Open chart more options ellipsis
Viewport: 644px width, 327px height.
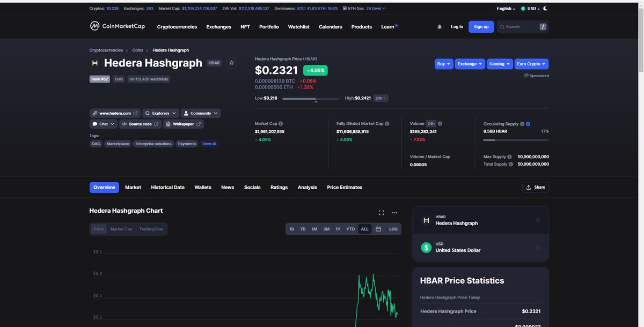395,213
